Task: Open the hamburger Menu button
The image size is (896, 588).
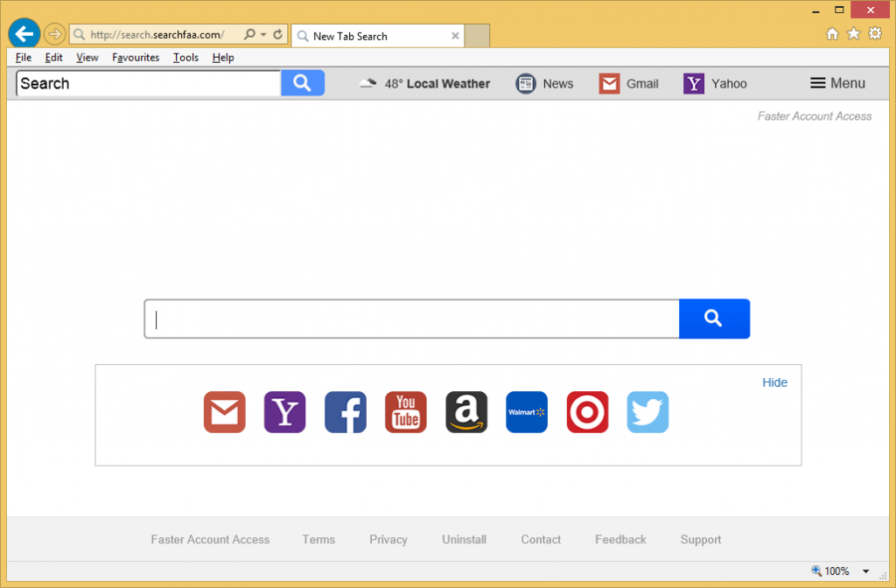Action: pyautogui.click(x=837, y=83)
